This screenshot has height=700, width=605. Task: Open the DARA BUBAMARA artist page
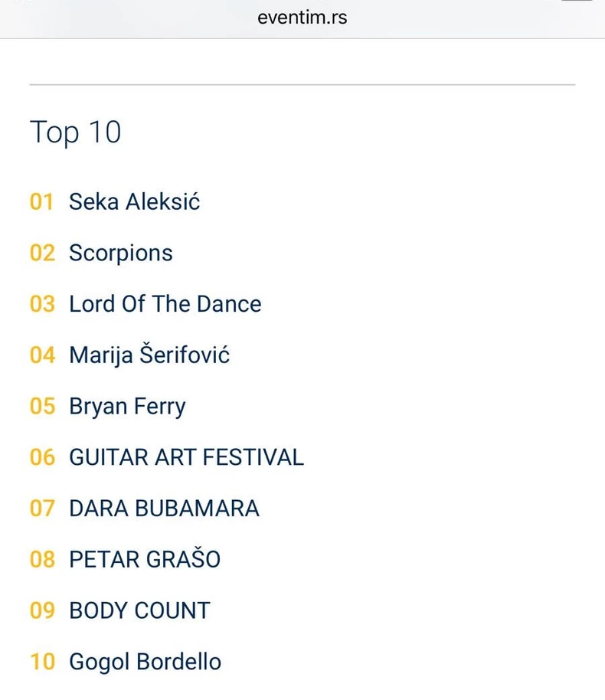(164, 508)
